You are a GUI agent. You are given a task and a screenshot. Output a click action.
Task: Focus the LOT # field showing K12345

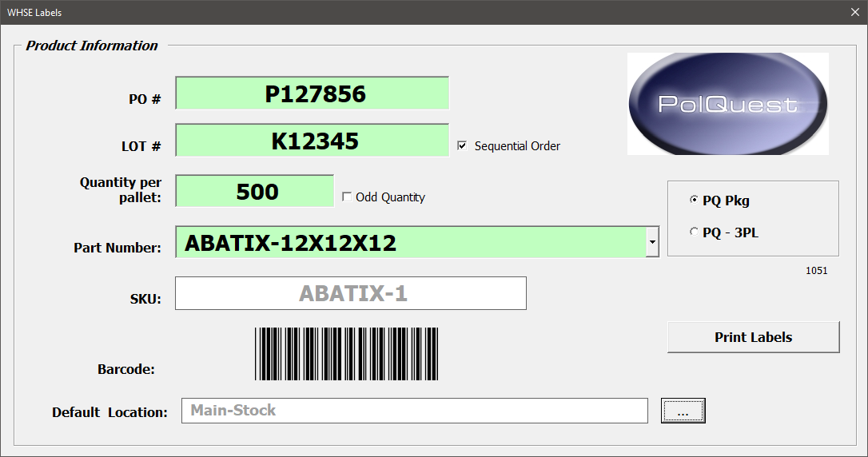click(313, 141)
